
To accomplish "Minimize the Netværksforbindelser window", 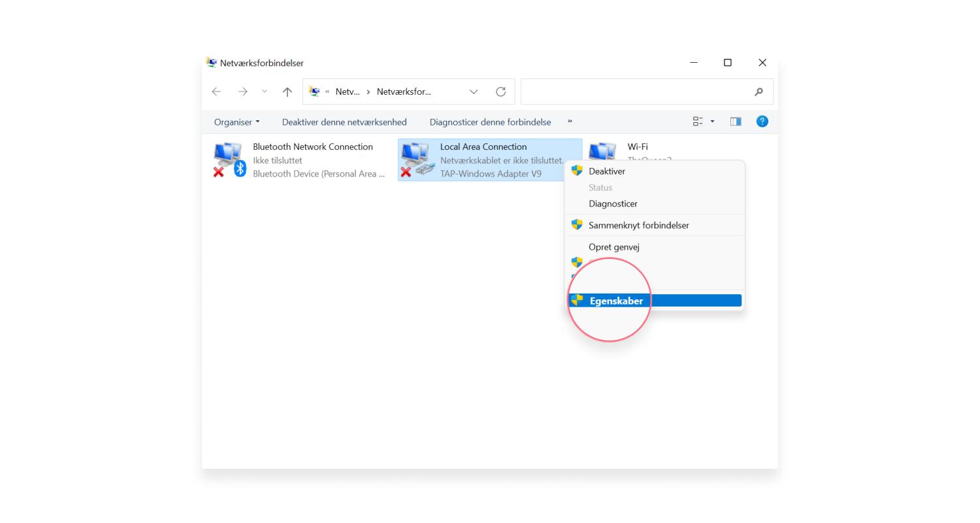I will click(x=694, y=63).
